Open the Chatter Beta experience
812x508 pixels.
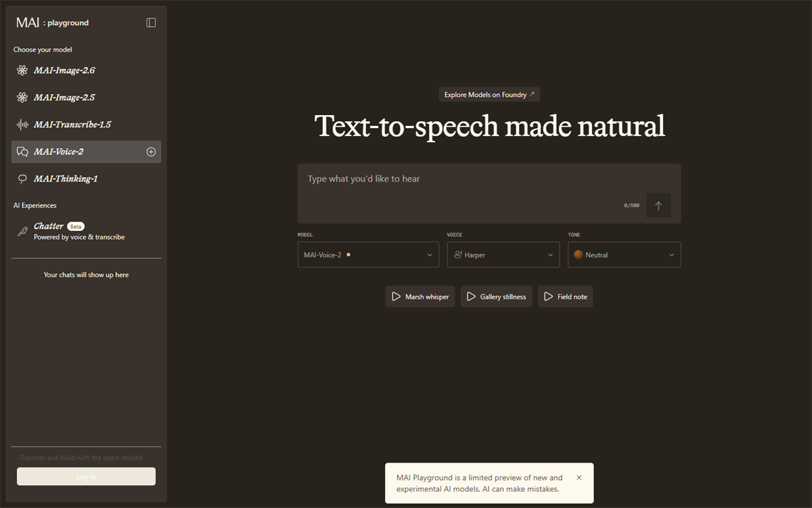[x=86, y=231]
